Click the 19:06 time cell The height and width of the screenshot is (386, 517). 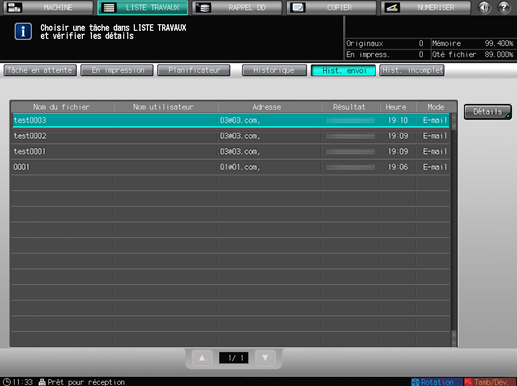coord(398,167)
